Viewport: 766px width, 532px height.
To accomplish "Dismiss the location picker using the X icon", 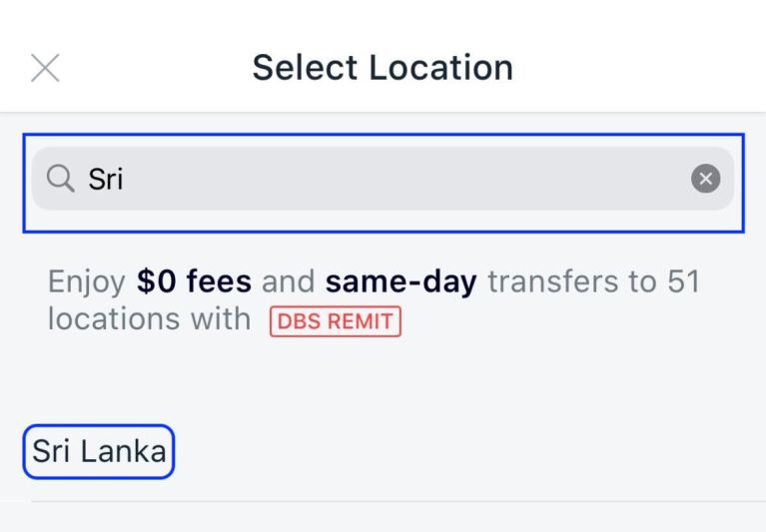I will pos(45,68).
